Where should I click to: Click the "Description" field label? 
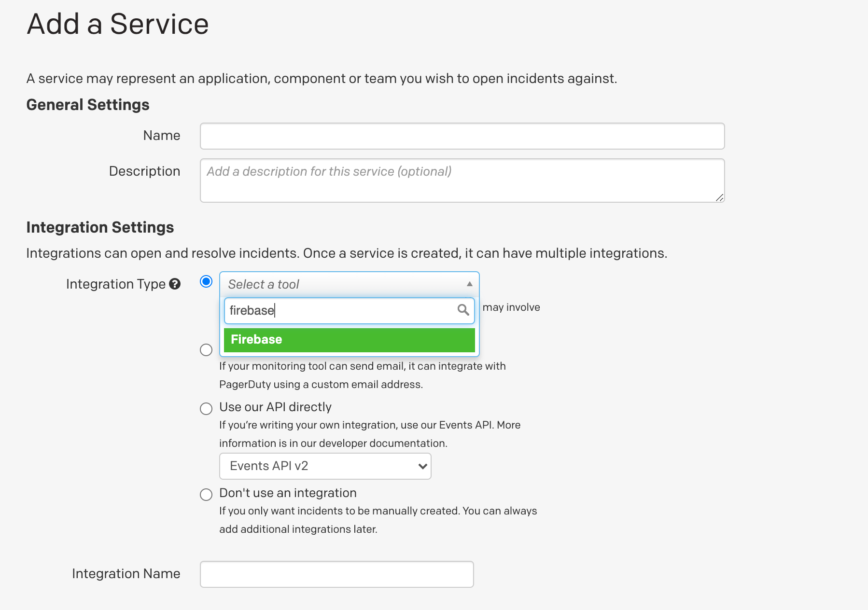tap(144, 171)
